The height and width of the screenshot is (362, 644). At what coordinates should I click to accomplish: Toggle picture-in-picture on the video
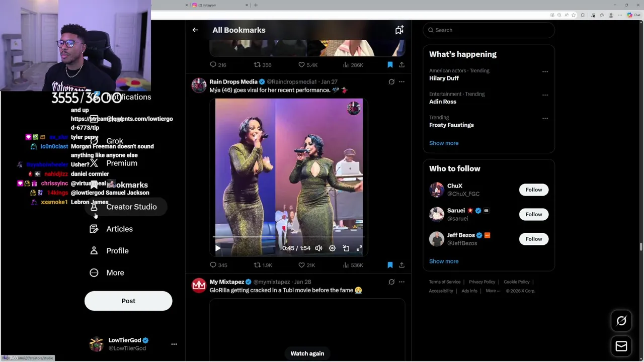coord(346,248)
